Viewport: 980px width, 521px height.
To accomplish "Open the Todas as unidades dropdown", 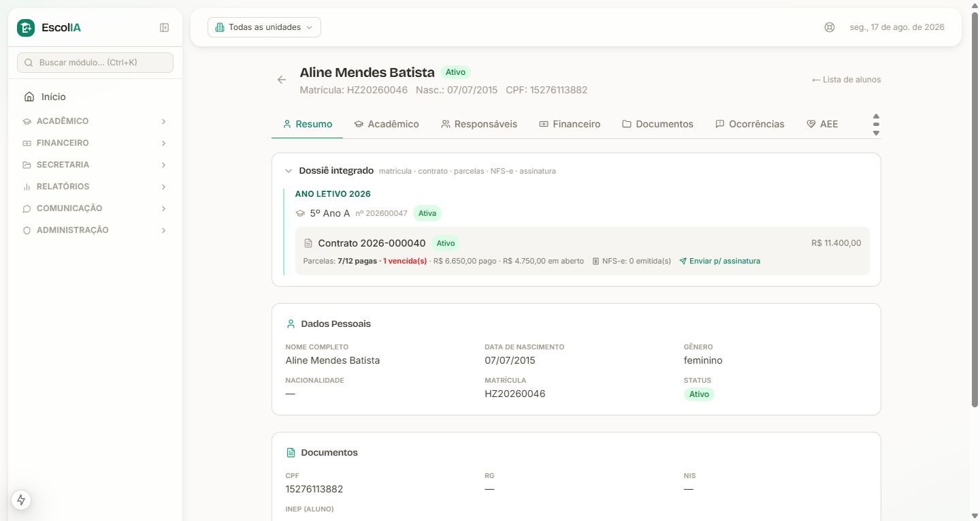I will coord(264,27).
